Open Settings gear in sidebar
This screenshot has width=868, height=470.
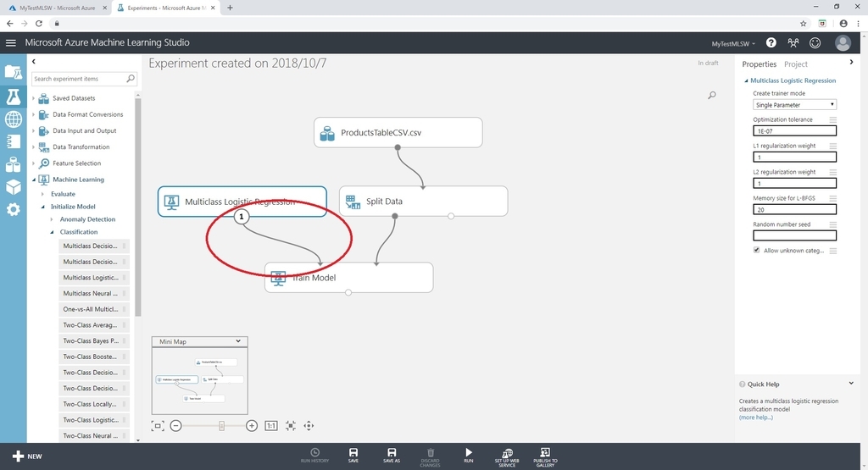pyautogui.click(x=14, y=209)
